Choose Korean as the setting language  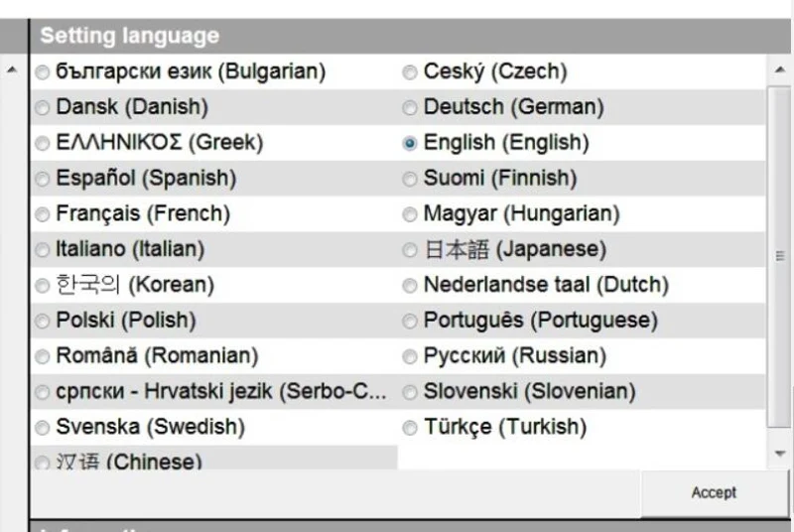pyautogui.click(x=43, y=286)
